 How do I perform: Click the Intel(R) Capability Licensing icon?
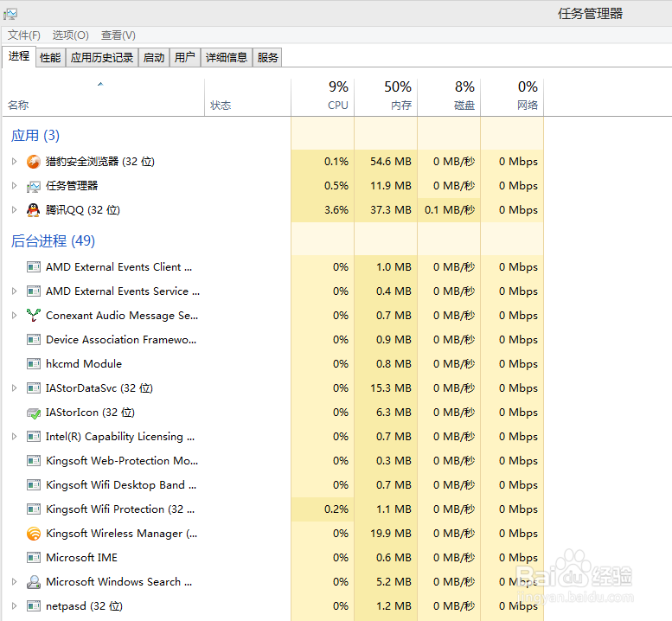34,437
